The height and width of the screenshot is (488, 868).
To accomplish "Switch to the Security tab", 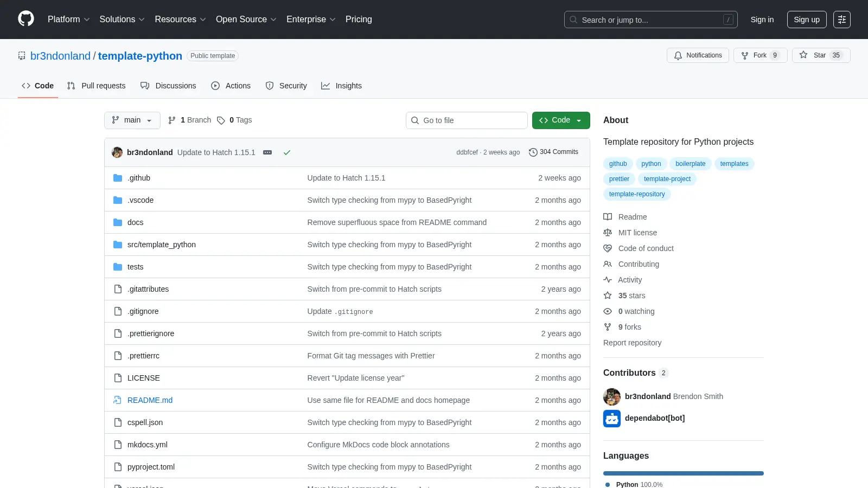I will tap(286, 86).
